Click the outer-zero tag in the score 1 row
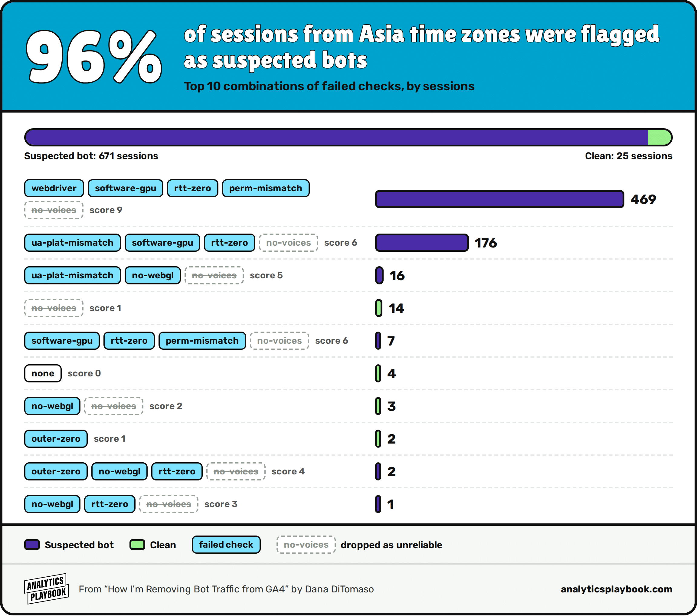 pos(56,439)
